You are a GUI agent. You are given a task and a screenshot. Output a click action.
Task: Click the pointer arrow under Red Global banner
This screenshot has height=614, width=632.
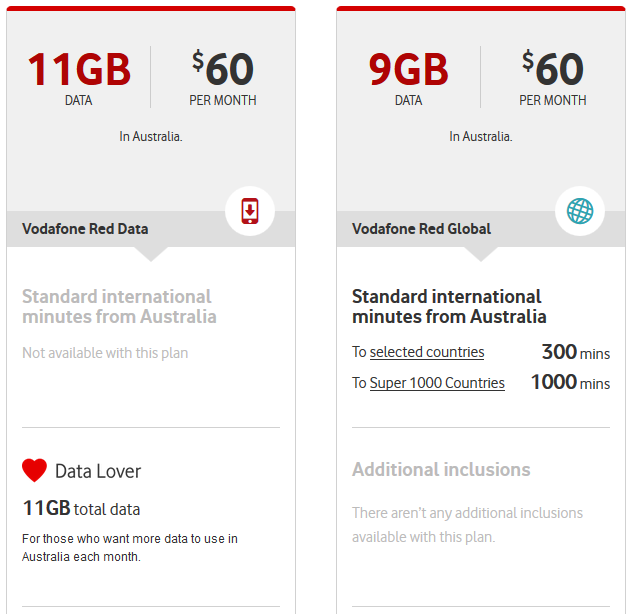coord(480,254)
